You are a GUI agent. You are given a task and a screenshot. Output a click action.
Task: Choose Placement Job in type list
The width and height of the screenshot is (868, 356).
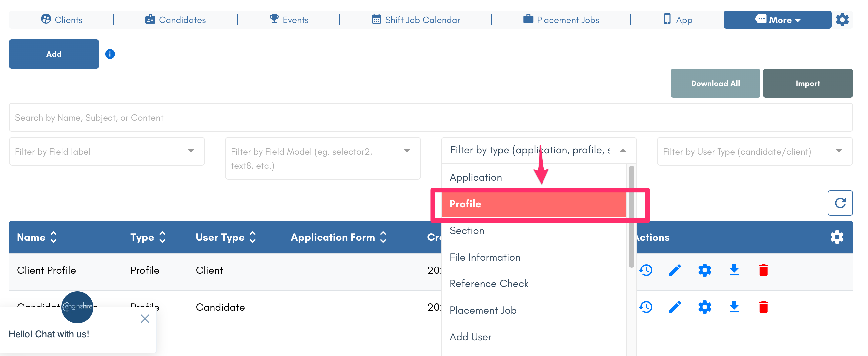pyautogui.click(x=534, y=310)
